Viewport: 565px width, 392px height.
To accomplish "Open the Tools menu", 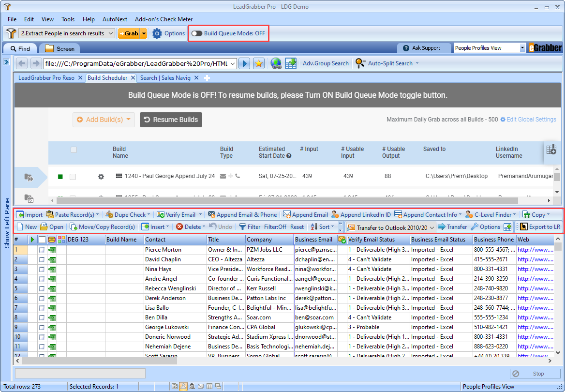I will [x=68, y=19].
